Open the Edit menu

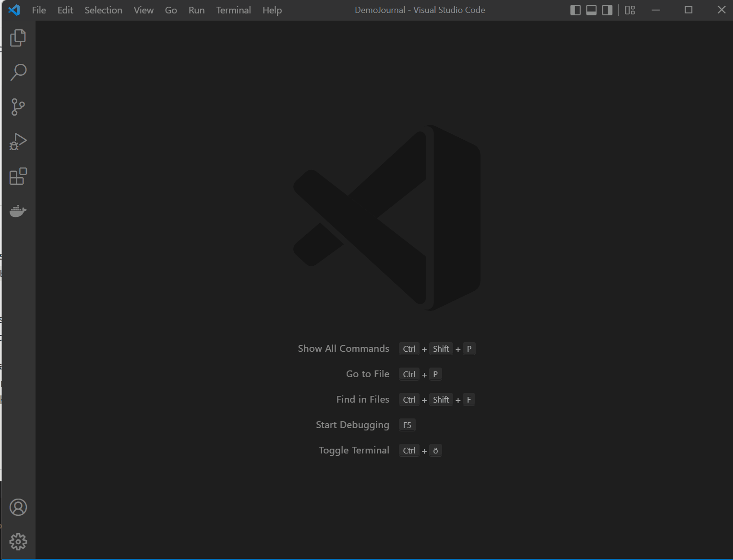[65, 10]
